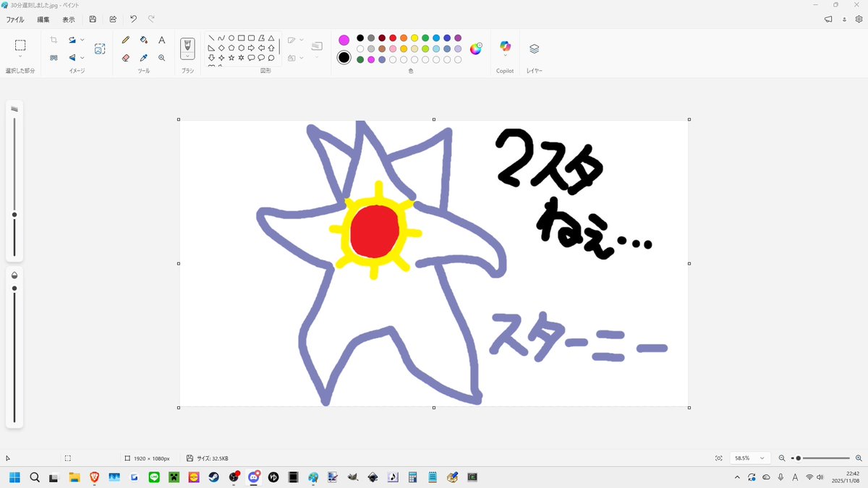
Task: Zoom in with the plus magnifier
Action: [x=859, y=458]
